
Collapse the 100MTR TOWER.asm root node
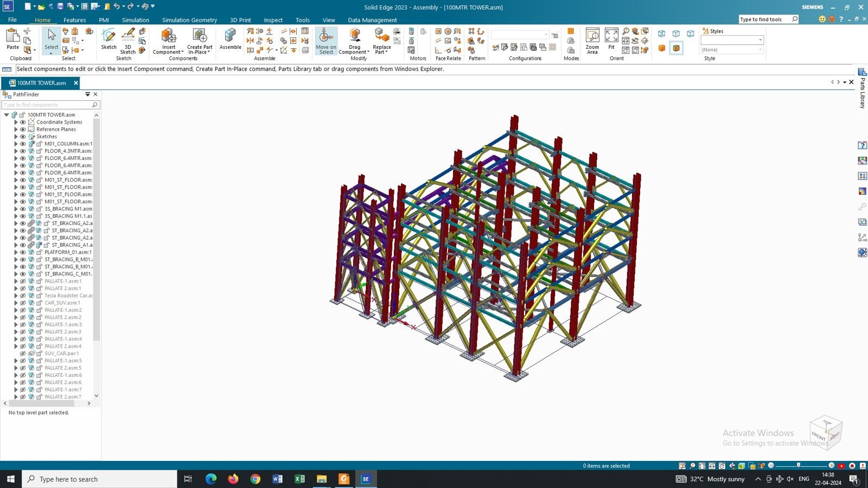pos(7,115)
